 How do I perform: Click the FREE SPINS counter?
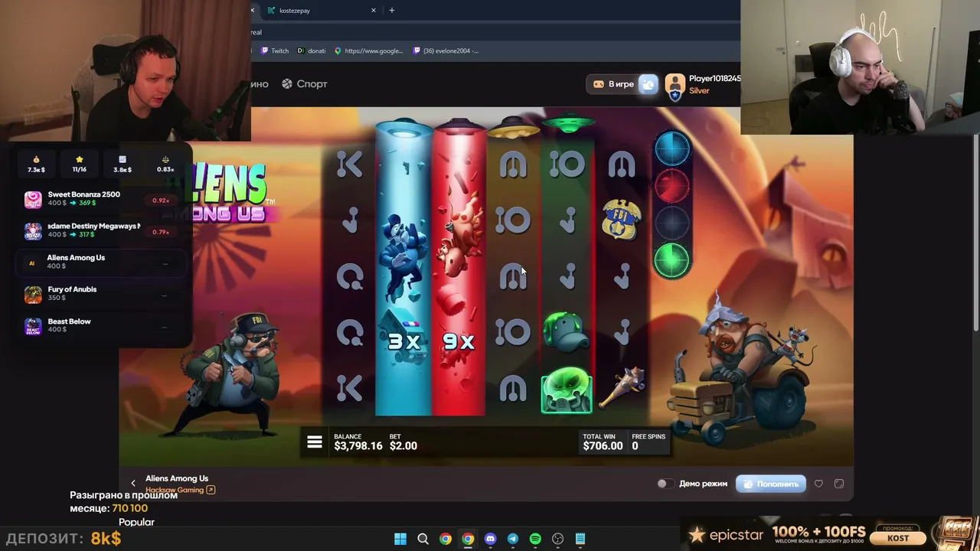648,442
